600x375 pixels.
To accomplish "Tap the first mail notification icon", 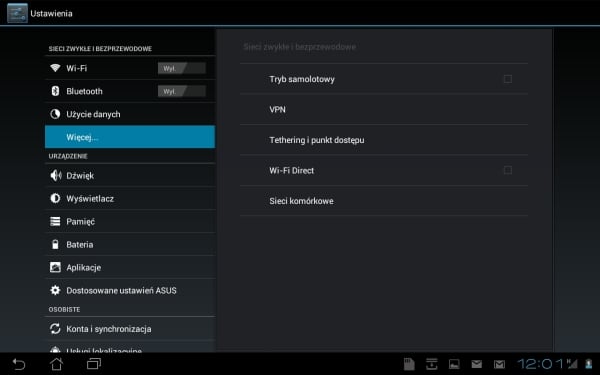I will click(476, 364).
